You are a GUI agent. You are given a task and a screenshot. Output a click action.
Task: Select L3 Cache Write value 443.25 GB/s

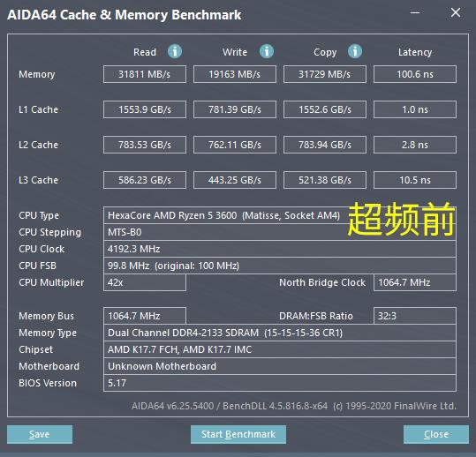pyautogui.click(x=235, y=180)
